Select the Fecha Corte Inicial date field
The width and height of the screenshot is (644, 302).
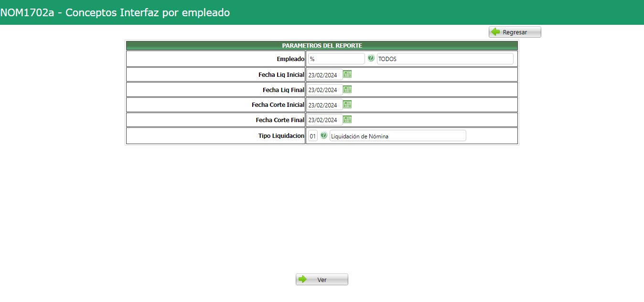pos(323,104)
